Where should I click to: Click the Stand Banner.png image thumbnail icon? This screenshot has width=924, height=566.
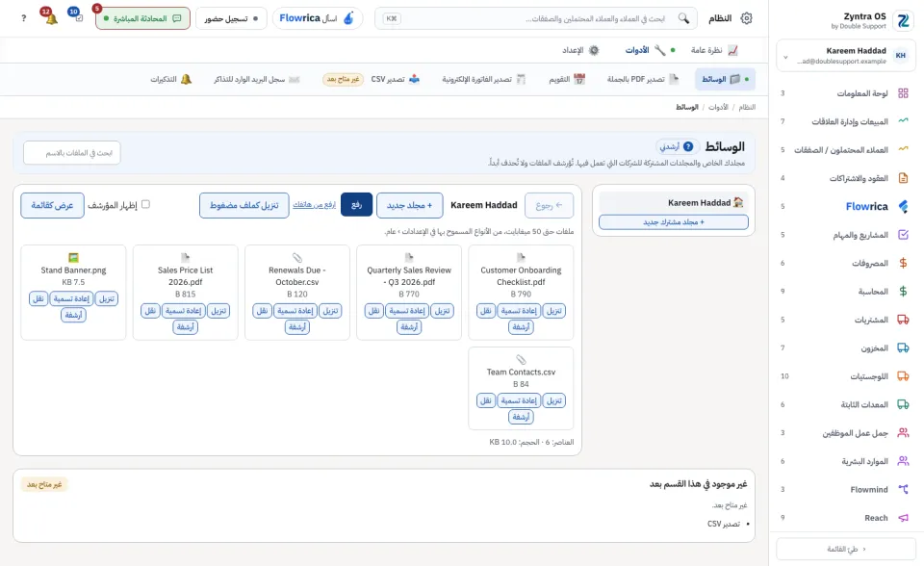73,258
